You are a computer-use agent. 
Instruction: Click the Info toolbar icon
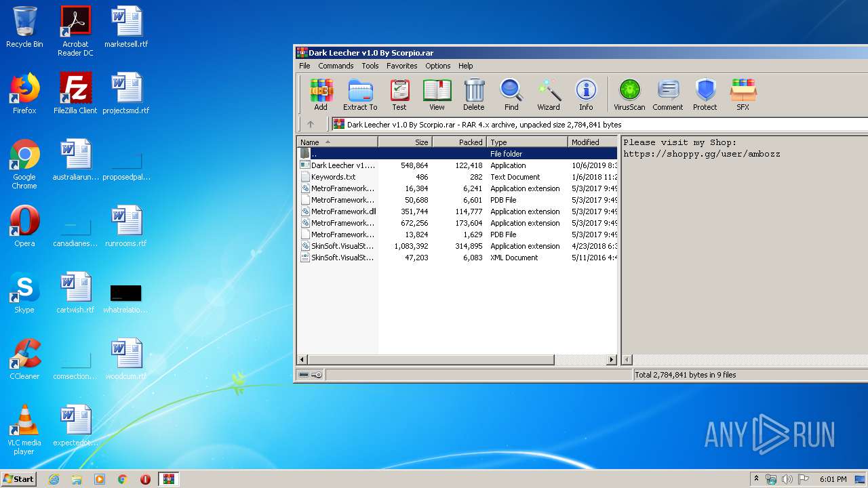click(x=586, y=95)
